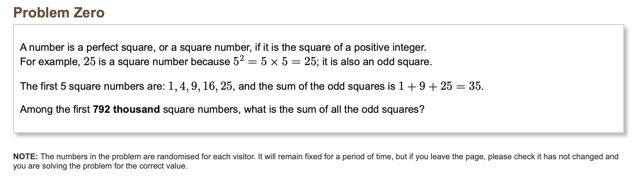
Task: Click "Among the first" in the question
Action: [x=55, y=109]
